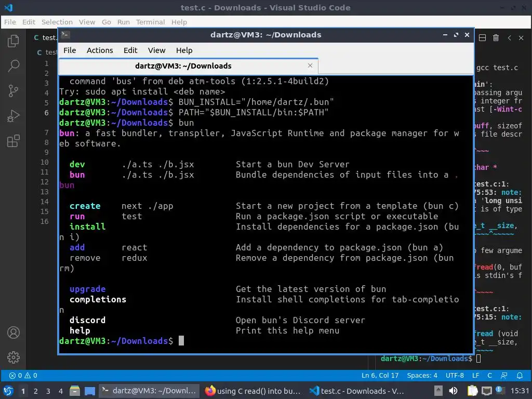
Task: Open the Manage gear in VS Code
Action: coord(13,357)
